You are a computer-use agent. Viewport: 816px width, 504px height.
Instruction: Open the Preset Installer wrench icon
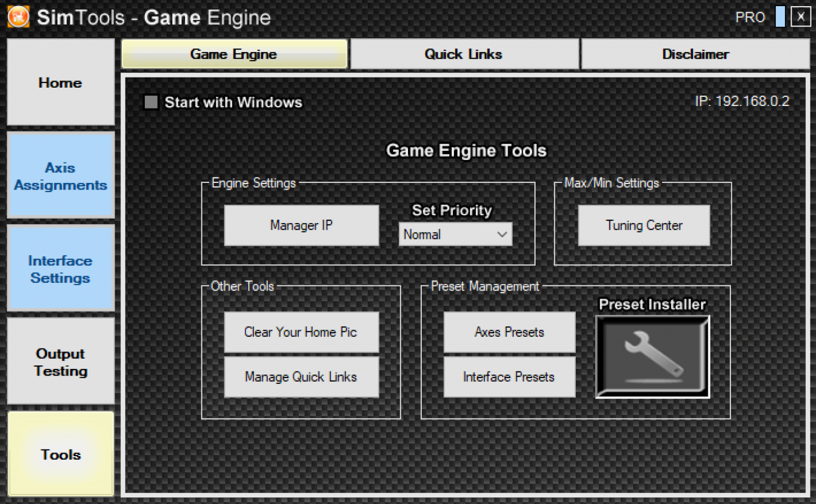pyautogui.click(x=652, y=357)
